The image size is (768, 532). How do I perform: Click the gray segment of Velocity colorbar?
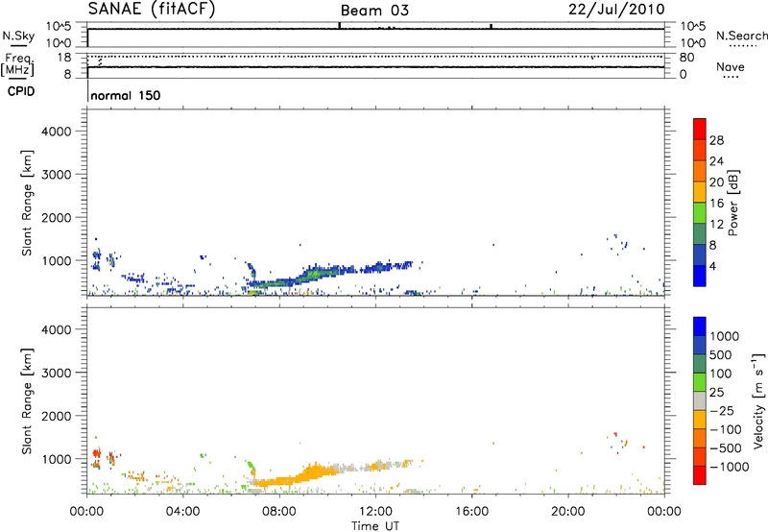(x=700, y=391)
